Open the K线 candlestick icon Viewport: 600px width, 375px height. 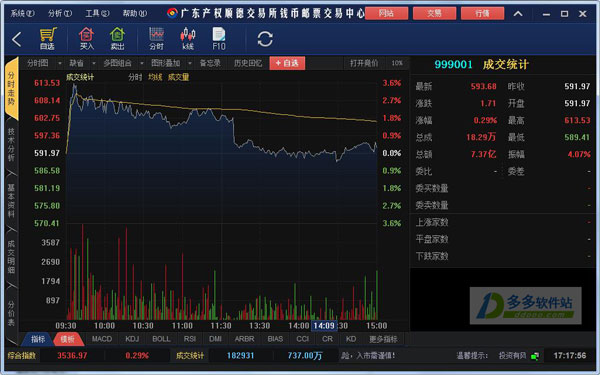tap(188, 38)
